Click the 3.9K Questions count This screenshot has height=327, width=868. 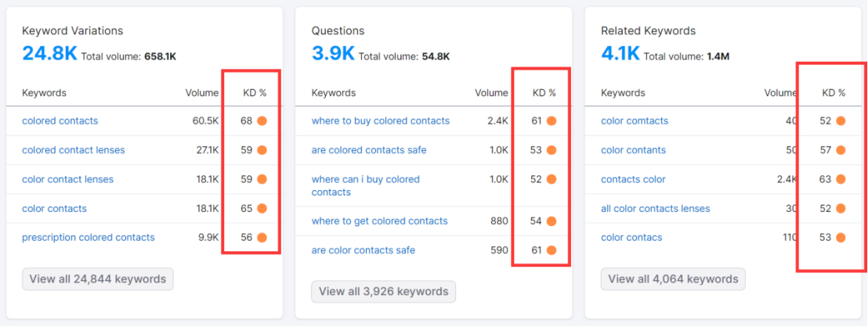pyautogui.click(x=333, y=53)
